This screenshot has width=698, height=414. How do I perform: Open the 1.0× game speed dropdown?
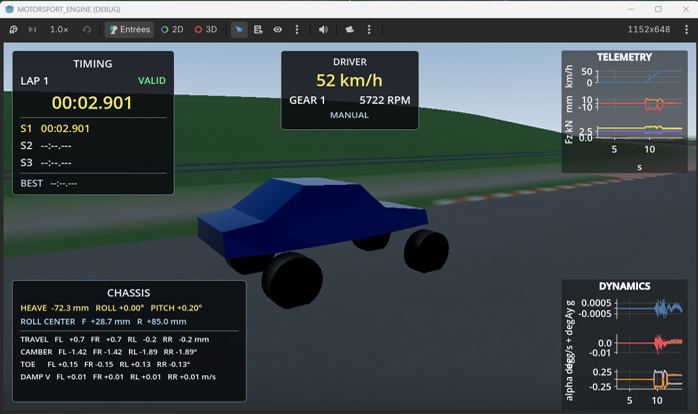click(x=59, y=29)
